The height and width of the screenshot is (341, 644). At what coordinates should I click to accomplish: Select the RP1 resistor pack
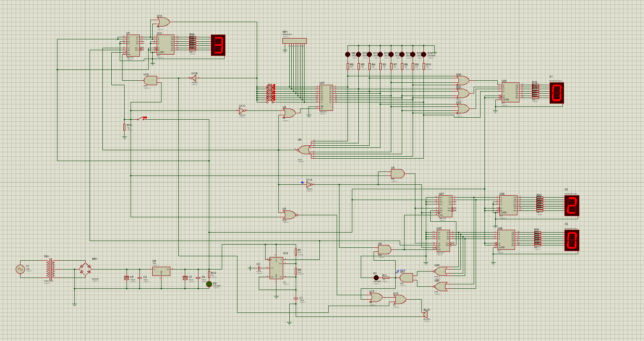click(x=294, y=41)
